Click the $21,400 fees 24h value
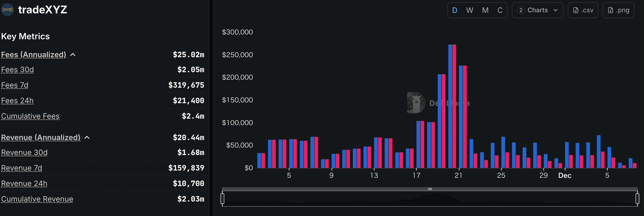 [189, 101]
